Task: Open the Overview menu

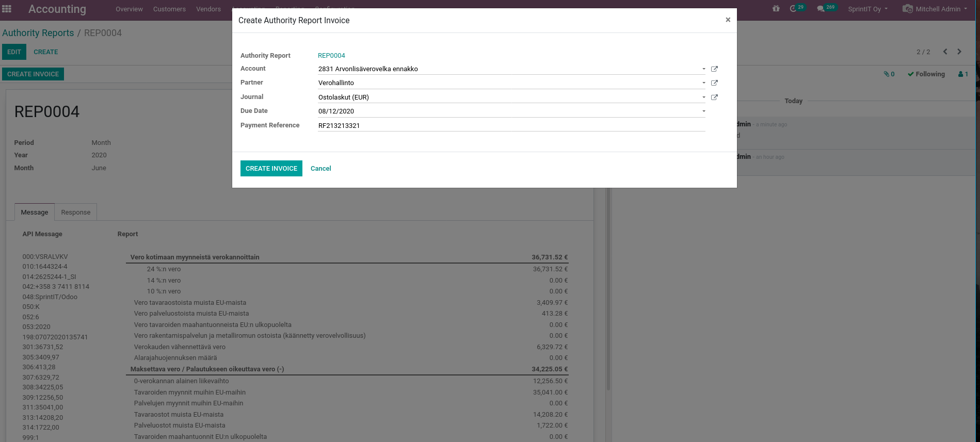Action: tap(129, 9)
